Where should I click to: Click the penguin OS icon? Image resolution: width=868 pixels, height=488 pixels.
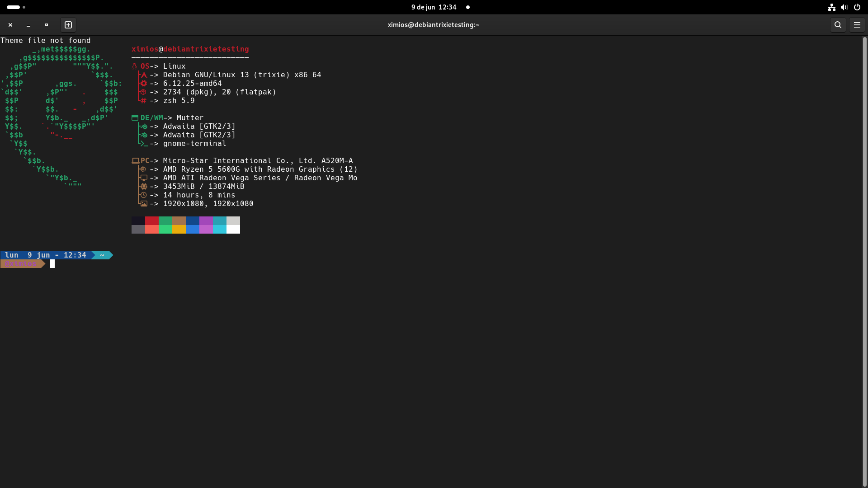pyautogui.click(x=134, y=66)
